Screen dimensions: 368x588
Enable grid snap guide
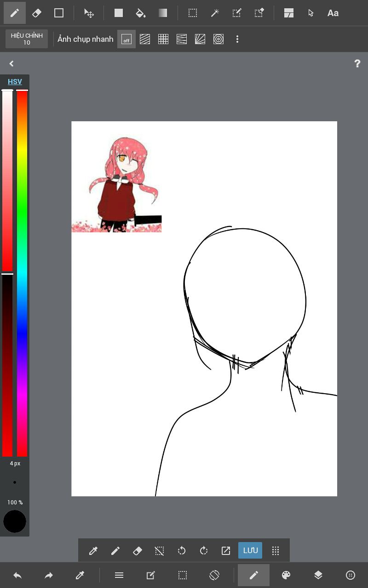163,39
